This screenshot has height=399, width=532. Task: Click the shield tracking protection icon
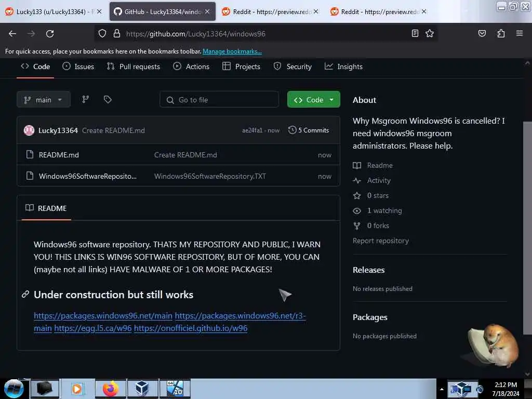click(x=102, y=33)
